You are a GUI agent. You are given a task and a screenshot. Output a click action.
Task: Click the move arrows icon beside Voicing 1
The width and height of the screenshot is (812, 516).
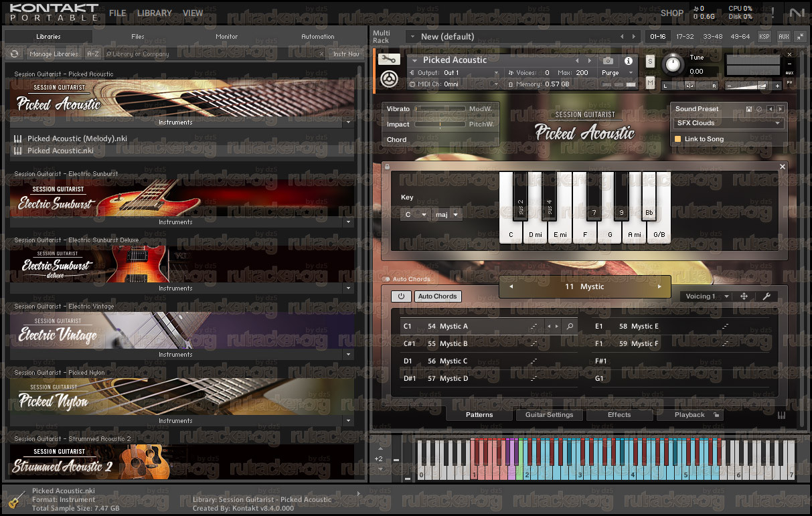(x=744, y=296)
